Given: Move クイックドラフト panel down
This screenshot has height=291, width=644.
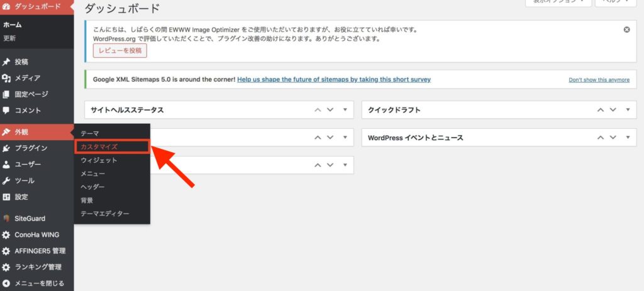Looking at the screenshot, I should pos(613,110).
